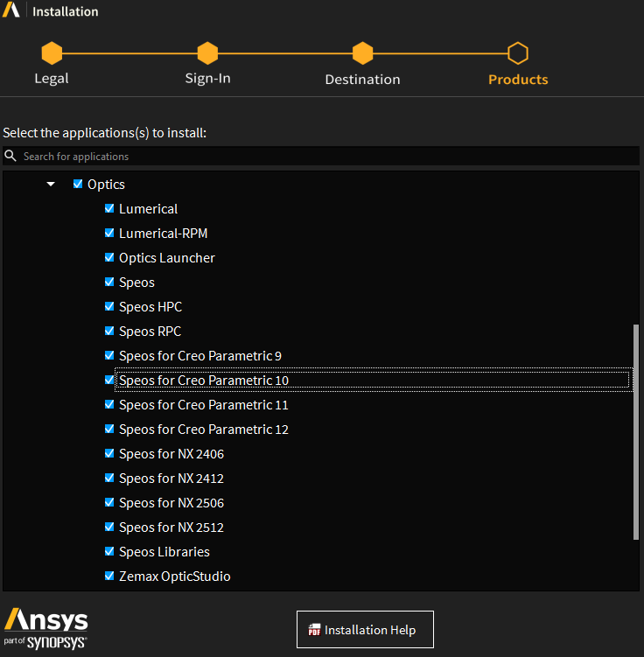This screenshot has width=644, height=657.
Task: Click the Sign-In step hexagon
Action: pos(208,53)
